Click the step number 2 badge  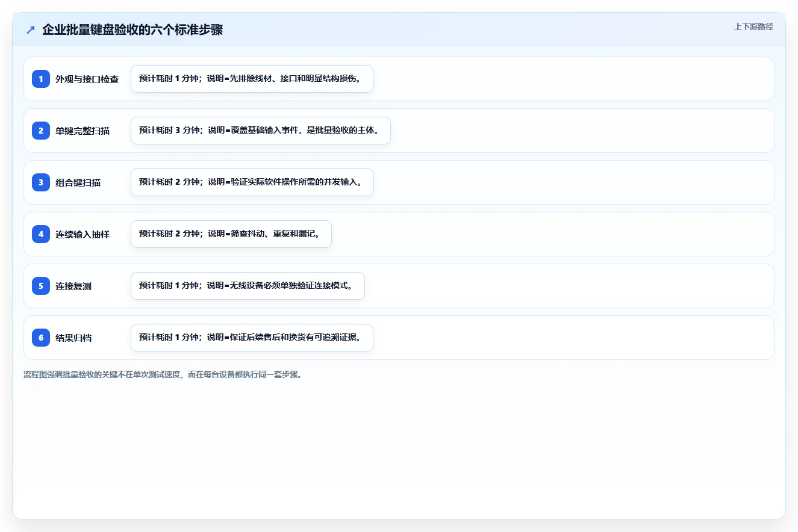41,131
